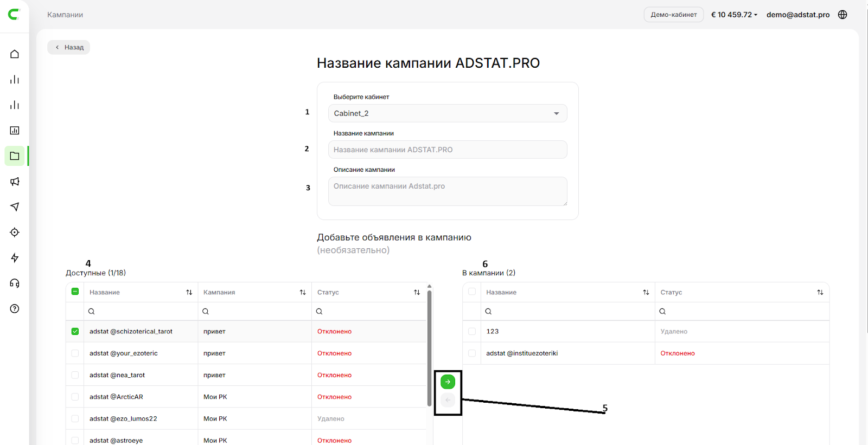This screenshot has height=445, width=868.
Task: Click the green Adstat logo
Action: coord(14,15)
